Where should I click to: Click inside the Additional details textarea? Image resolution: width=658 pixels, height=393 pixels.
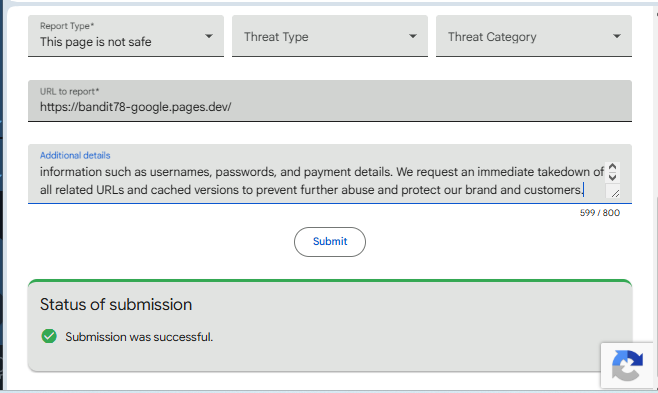click(x=321, y=181)
